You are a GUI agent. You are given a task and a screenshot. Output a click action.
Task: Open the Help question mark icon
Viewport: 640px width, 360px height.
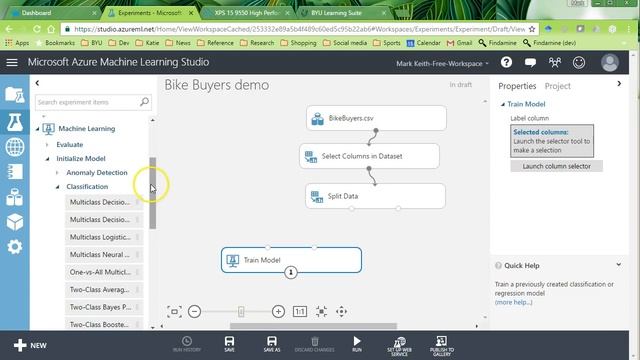[x=506, y=62]
